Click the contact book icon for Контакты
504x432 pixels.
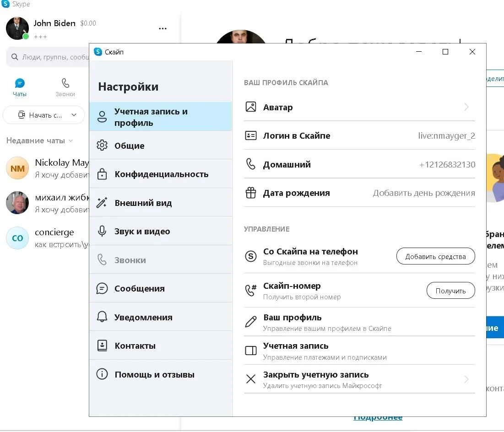click(x=102, y=346)
